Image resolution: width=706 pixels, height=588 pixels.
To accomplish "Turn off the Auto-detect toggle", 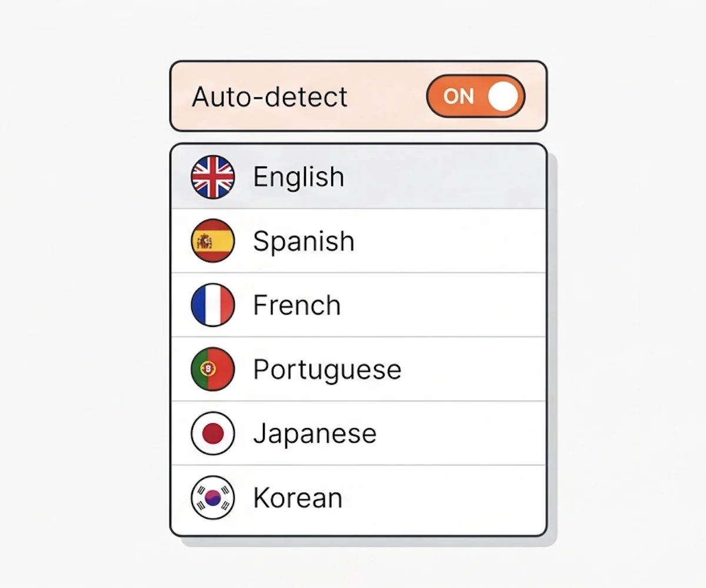I will pos(475,96).
